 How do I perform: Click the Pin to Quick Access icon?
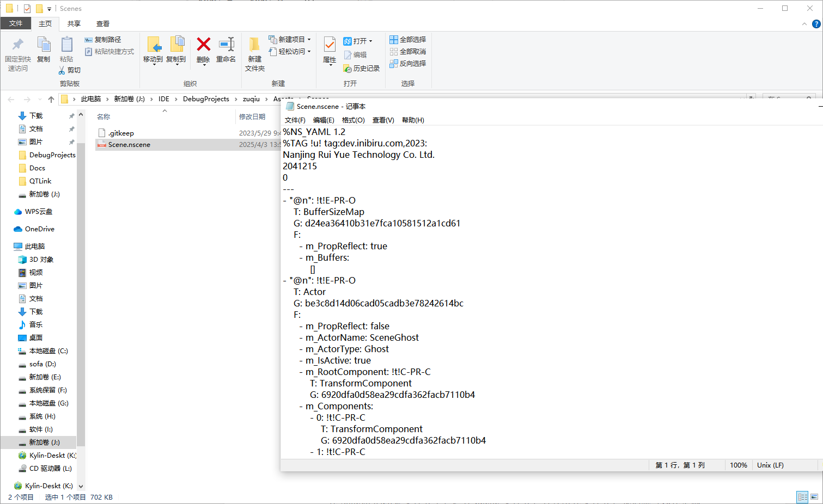click(x=18, y=45)
